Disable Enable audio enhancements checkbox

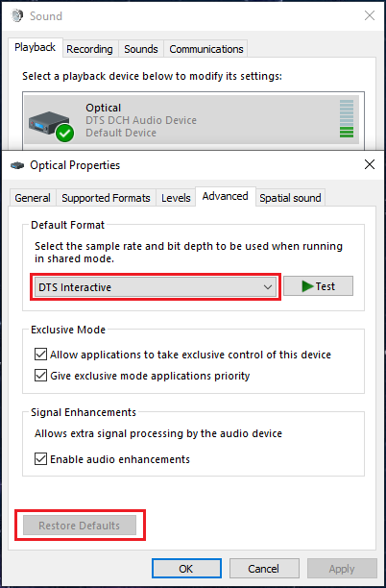coord(40,459)
